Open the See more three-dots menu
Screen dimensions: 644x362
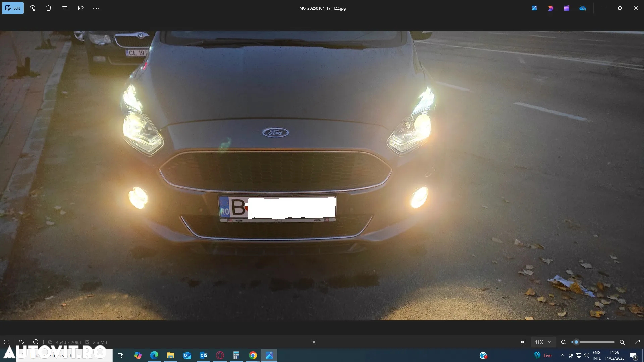click(x=96, y=8)
